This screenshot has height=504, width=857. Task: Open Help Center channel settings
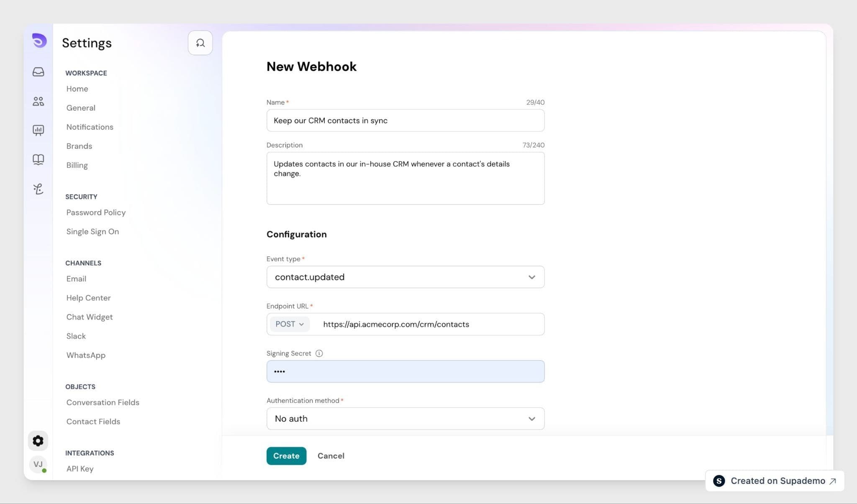(x=88, y=298)
